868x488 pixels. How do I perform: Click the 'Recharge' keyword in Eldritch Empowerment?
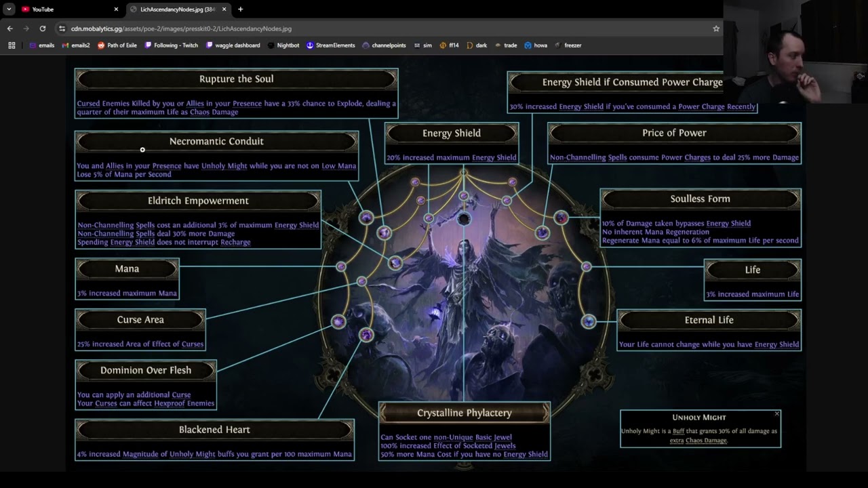click(235, 242)
